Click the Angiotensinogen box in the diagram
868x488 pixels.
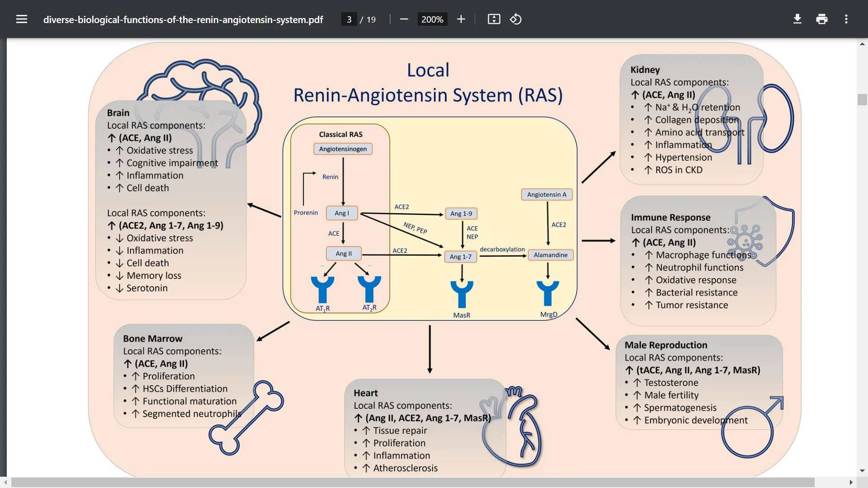(343, 149)
